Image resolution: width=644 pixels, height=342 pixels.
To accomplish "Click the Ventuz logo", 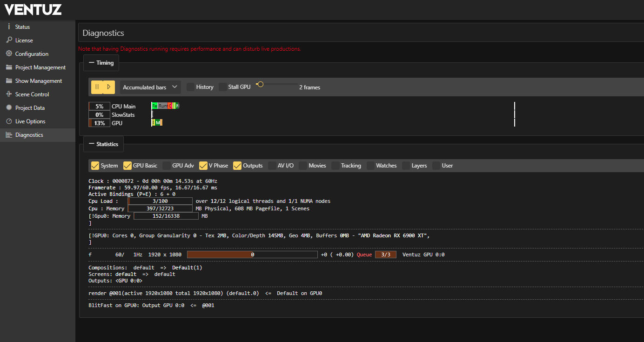I will click(33, 9).
